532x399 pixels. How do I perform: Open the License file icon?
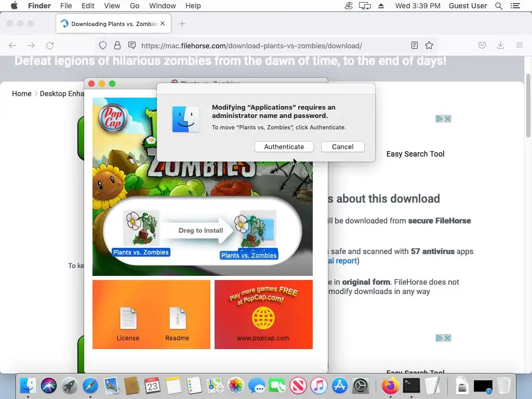[128, 318]
